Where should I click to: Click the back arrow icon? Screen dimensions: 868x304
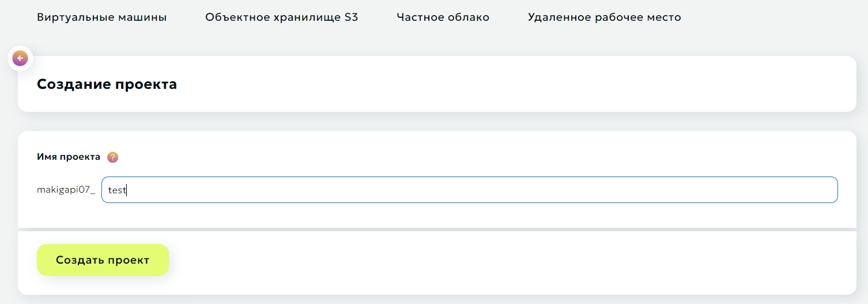(x=20, y=58)
